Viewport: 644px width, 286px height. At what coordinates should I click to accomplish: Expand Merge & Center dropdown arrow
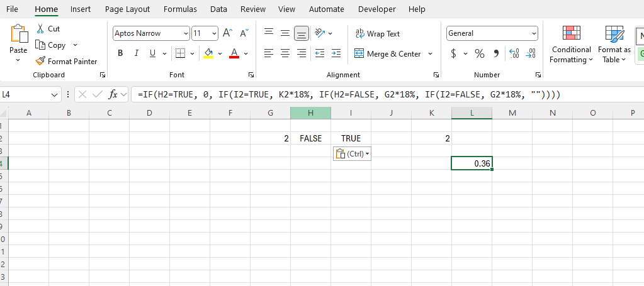coord(431,54)
